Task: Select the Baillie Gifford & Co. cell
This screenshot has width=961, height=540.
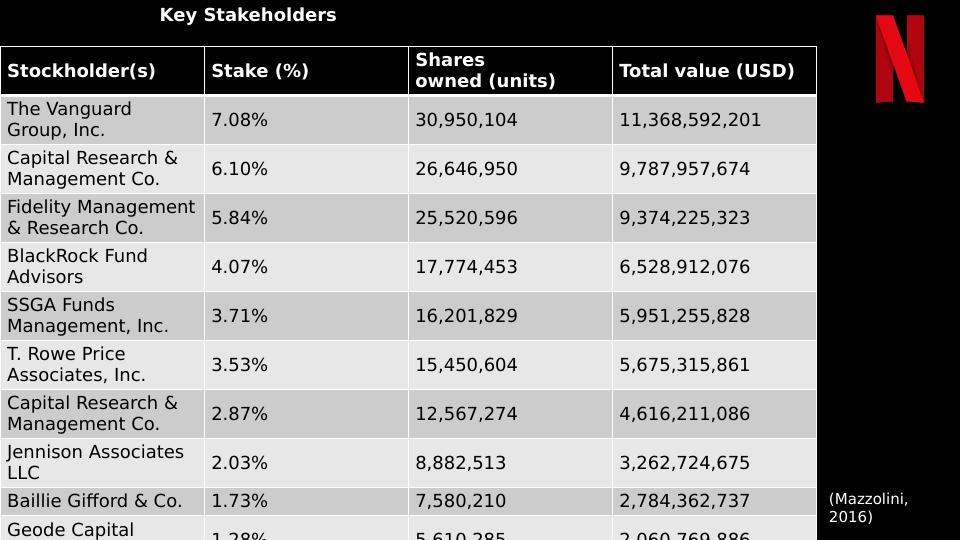Action: pos(95,501)
